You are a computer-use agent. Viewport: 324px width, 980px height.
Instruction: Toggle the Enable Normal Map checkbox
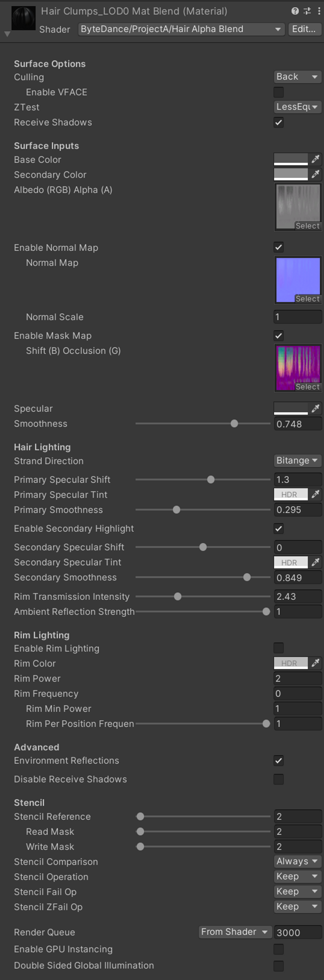(x=278, y=247)
